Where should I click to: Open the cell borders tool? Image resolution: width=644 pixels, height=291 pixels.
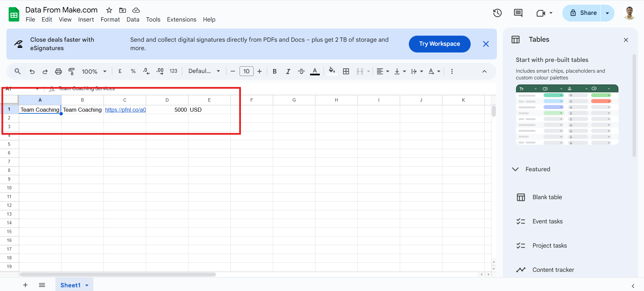click(x=346, y=71)
